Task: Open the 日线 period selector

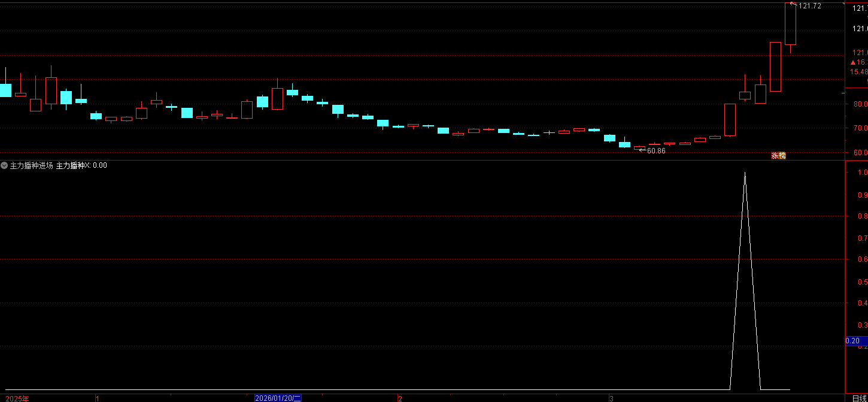Action: click(859, 398)
